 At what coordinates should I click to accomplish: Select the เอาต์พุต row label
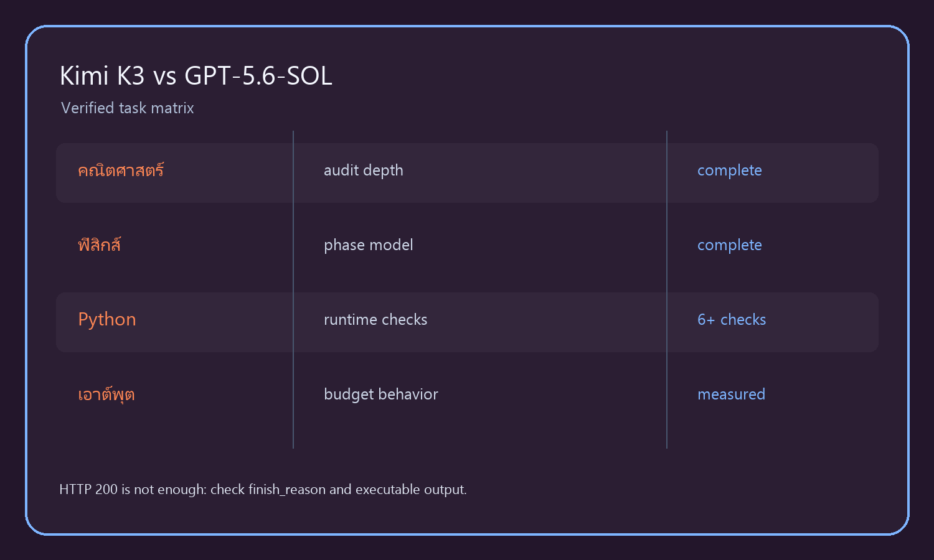pos(106,394)
